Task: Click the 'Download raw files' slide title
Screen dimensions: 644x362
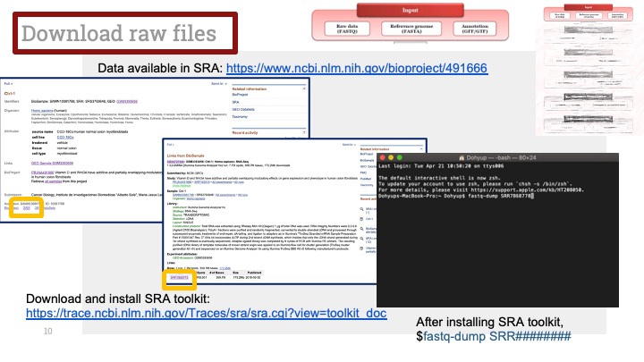Action: (119, 33)
